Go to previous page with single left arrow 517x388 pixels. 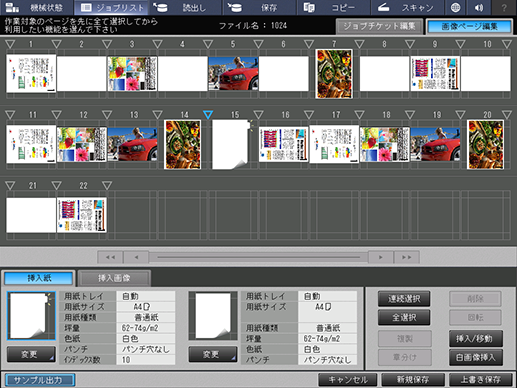(136, 257)
